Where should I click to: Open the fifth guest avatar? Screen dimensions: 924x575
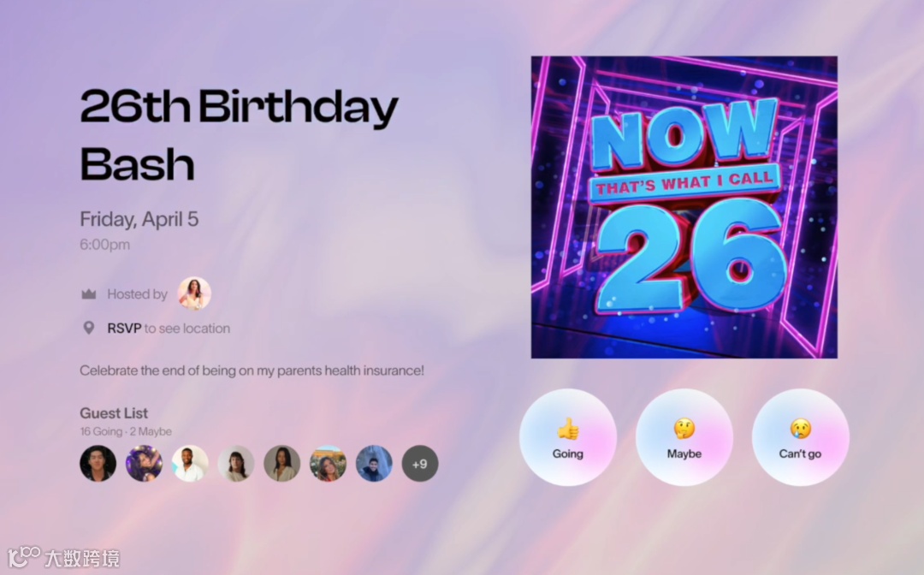281,464
